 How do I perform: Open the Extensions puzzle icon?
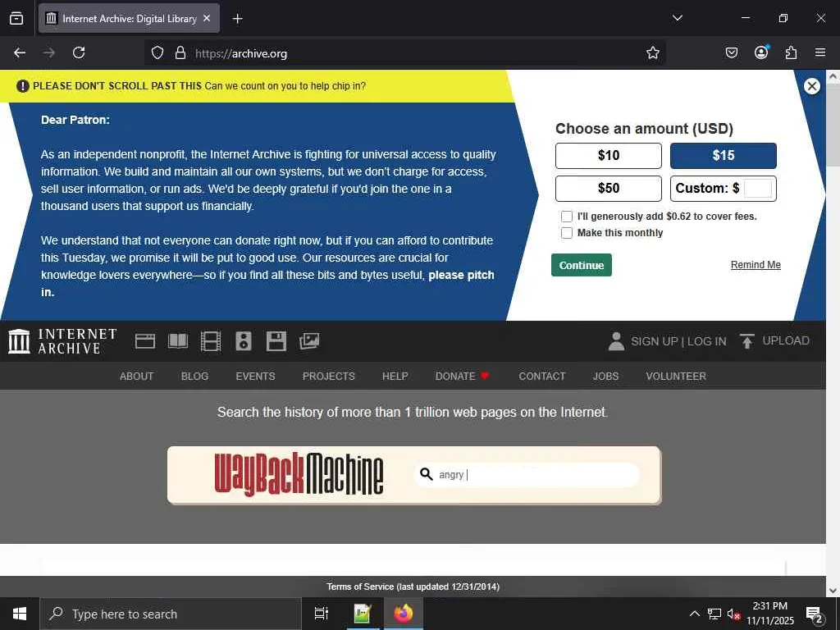(791, 52)
